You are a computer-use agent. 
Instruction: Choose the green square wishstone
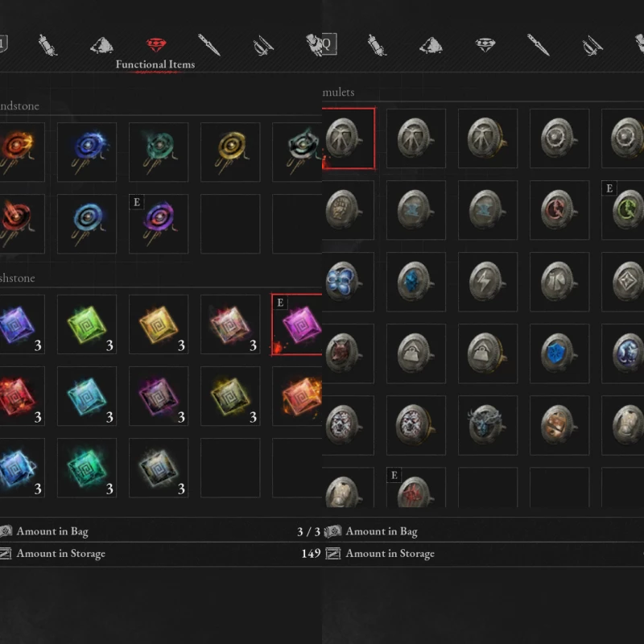[x=87, y=324]
